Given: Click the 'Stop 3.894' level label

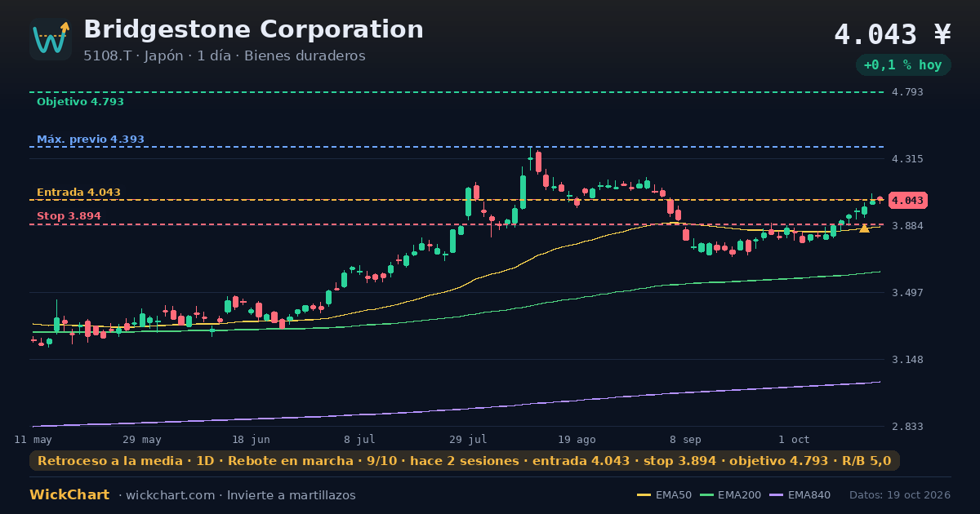Looking at the screenshot, I should coord(69,216).
